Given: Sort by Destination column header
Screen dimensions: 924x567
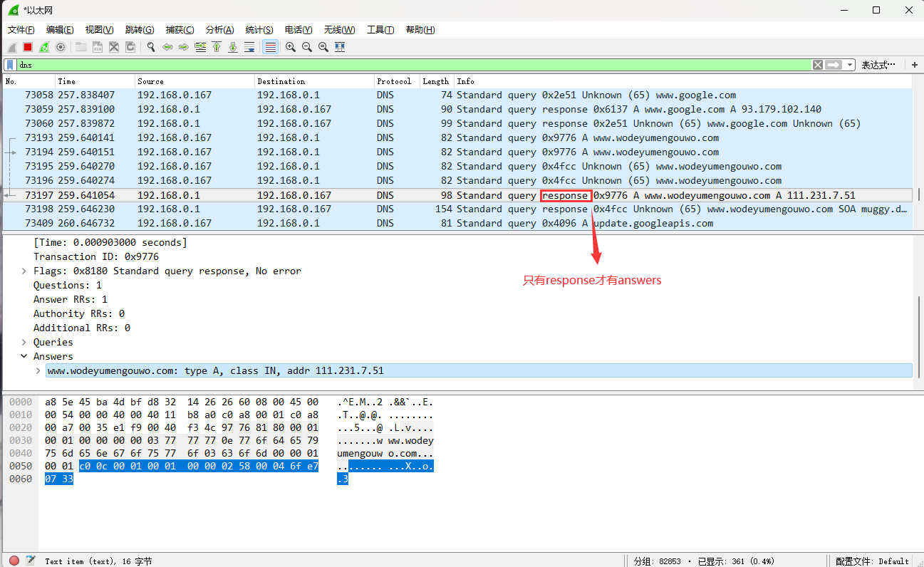Looking at the screenshot, I should coord(314,81).
